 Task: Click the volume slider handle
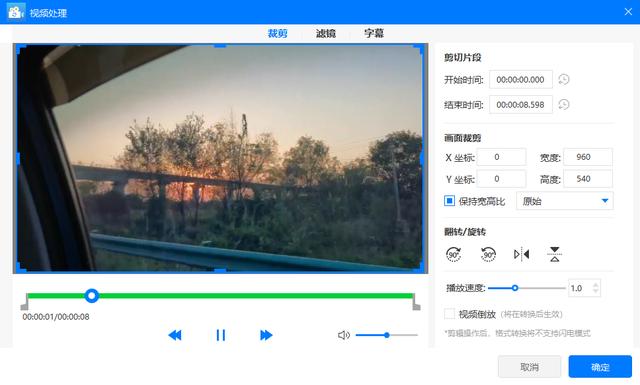coord(387,335)
